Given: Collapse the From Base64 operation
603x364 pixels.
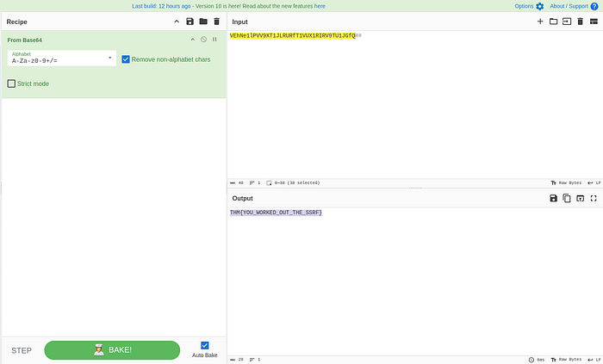Looking at the screenshot, I should [193, 40].
